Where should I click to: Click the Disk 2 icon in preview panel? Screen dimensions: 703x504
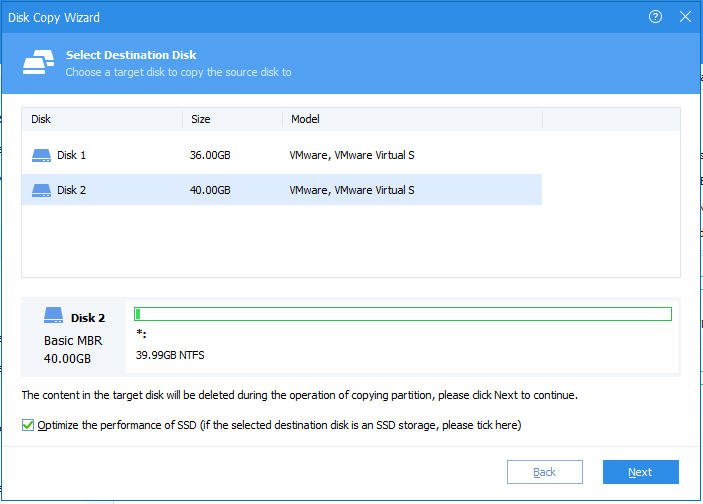point(54,317)
